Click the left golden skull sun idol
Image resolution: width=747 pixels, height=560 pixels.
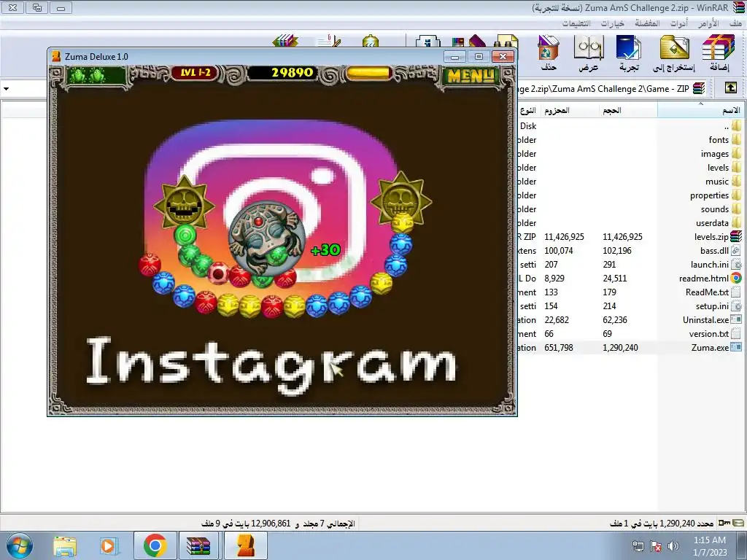click(185, 204)
